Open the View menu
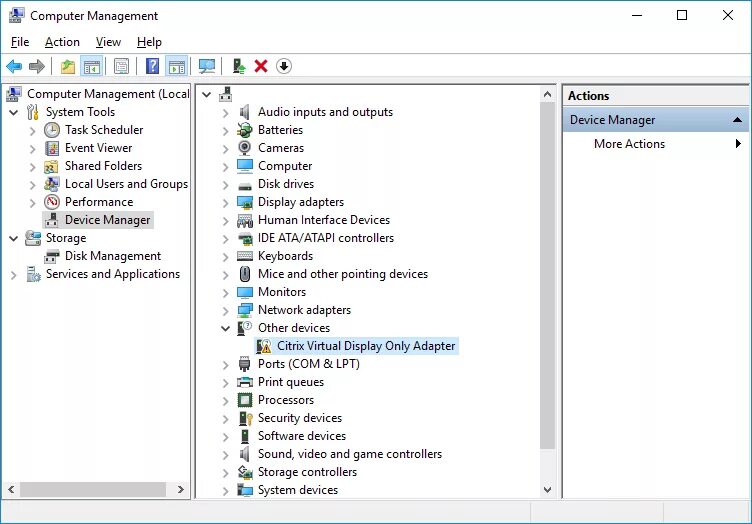 108,42
